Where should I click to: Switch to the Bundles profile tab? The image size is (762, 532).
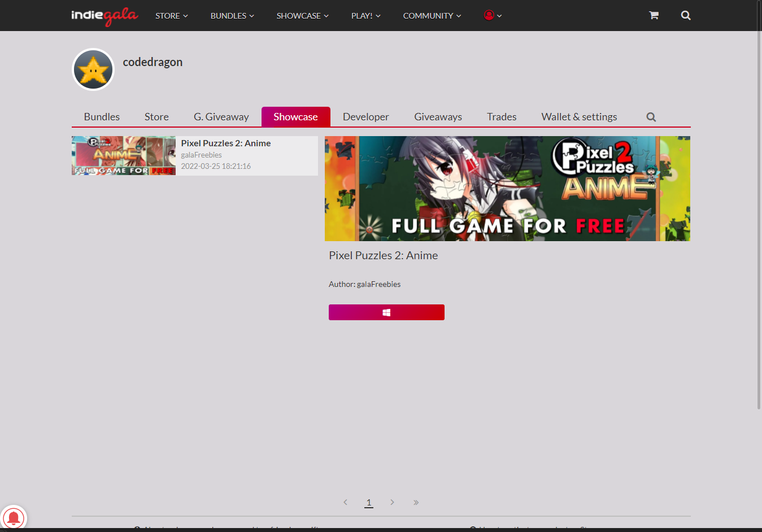pyautogui.click(x=102, y=117)
